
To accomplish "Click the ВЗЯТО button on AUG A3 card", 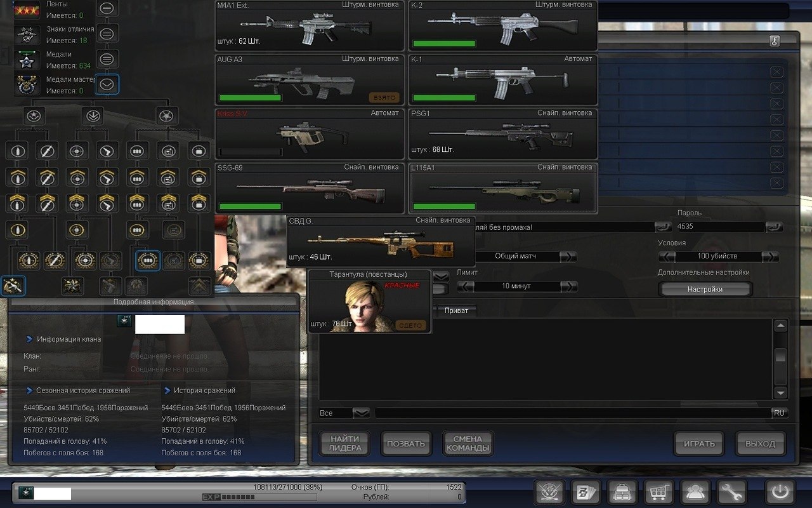I will pos(384,98).
